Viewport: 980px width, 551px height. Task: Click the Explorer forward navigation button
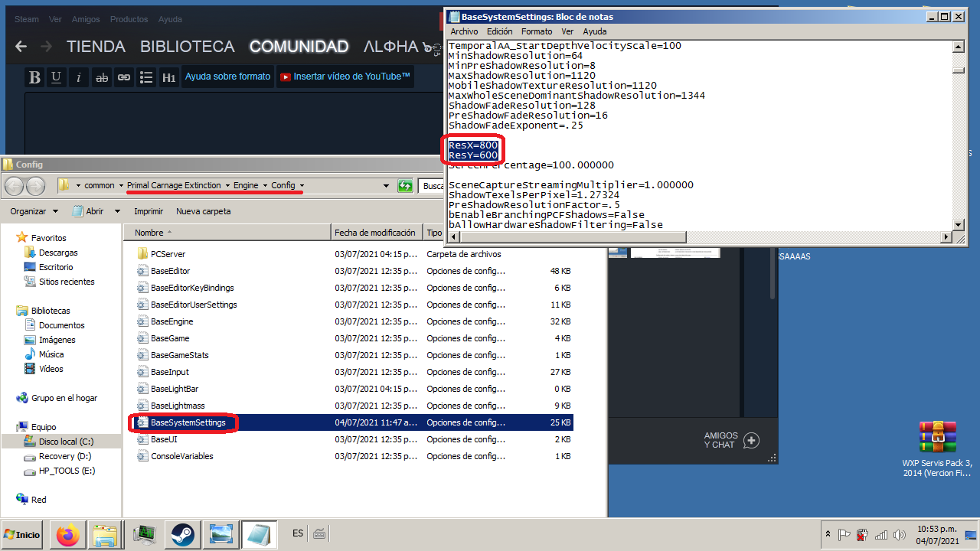pyautogui.click(x=35, y=186)
